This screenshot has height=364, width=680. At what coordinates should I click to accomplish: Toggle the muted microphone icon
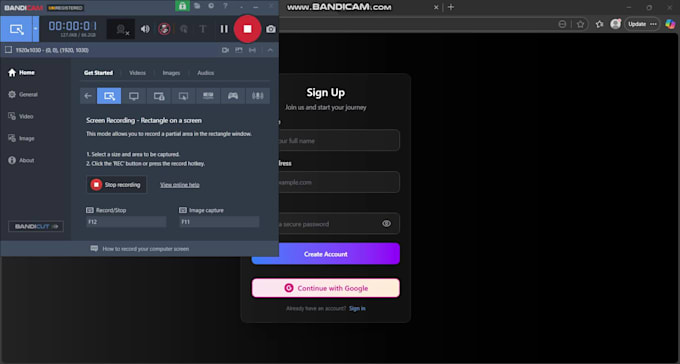click(x=164, y=29)
